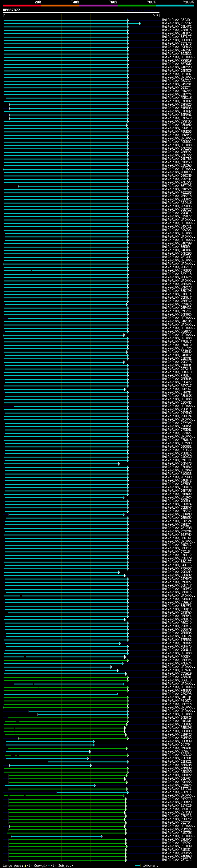This screenshot has height=868, width=197.
Task: Open hit UniRef100_A2ZZB2
Action: pos(177,24)
